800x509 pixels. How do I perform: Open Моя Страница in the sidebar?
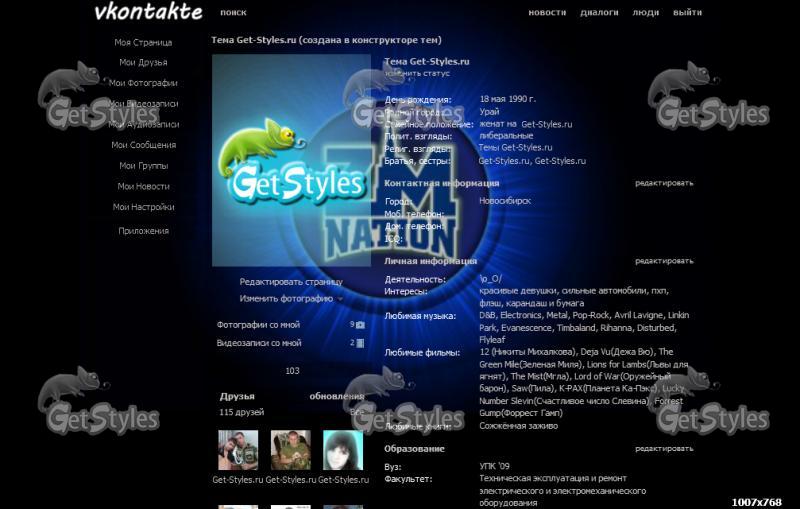click(x=143, y=43)
